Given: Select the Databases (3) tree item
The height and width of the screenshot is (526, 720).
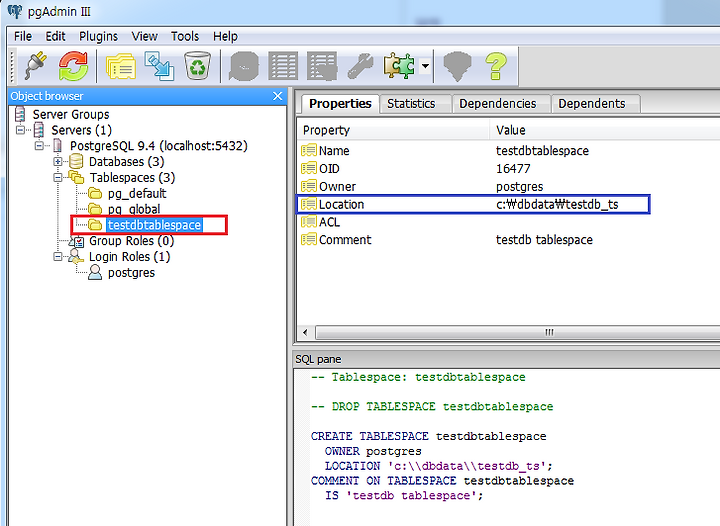Looking at the screenshot, I should (x=126, y=162).
